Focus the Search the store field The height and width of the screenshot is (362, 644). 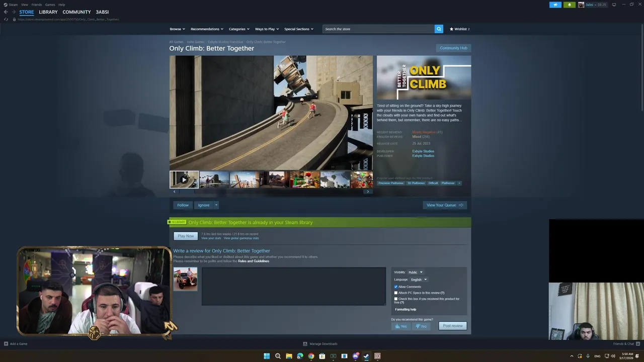(x=378, y=29)
